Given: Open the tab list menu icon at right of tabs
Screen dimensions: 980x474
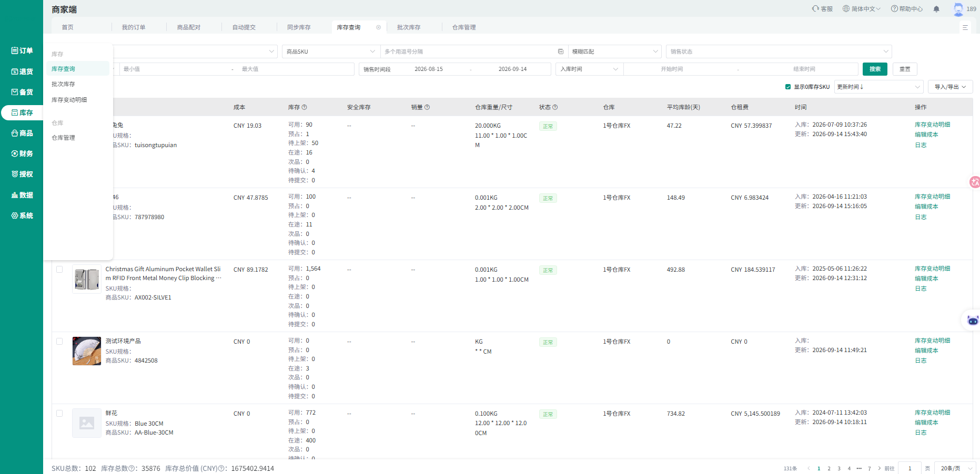Looking at the screenshot, I should point(965,27).
